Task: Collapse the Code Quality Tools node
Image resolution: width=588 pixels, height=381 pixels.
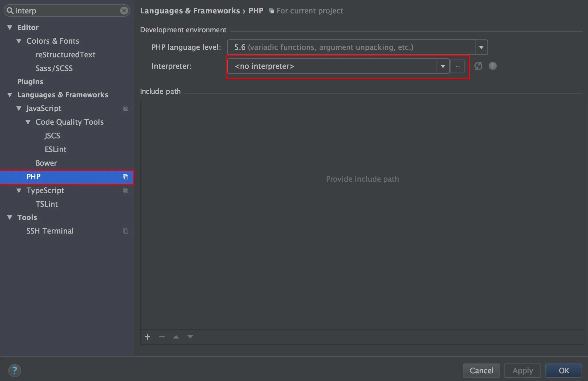Action: 28,122
